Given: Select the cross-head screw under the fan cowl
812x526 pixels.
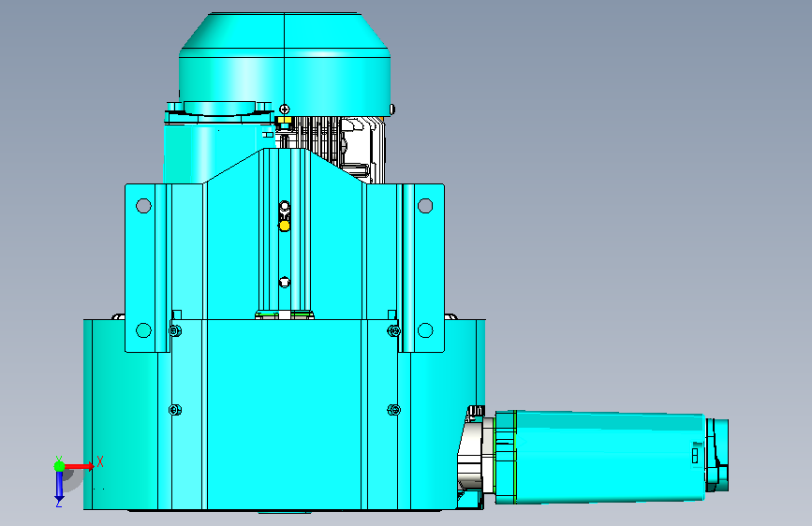Looking at the screenshot, I should tap(285, 110).
